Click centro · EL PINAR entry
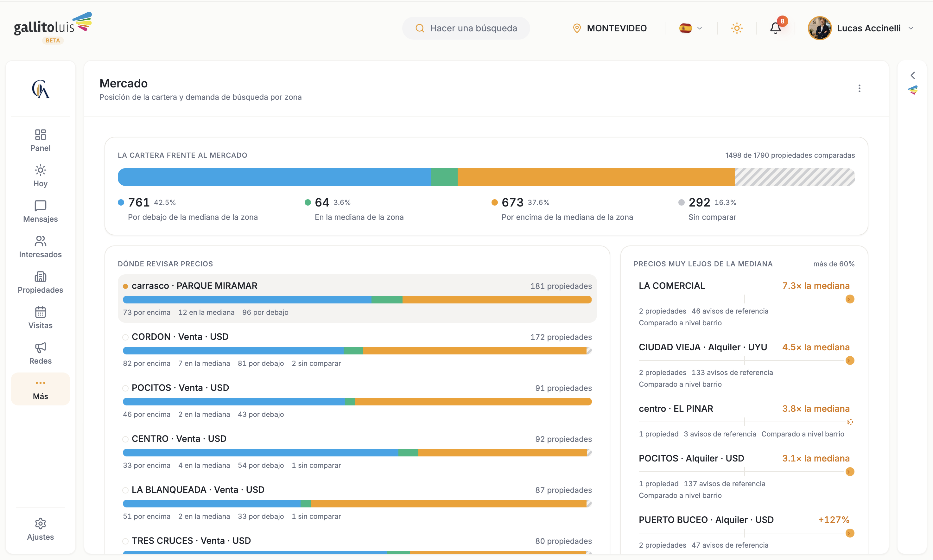933x560 pixels. (x=744, y=421)
